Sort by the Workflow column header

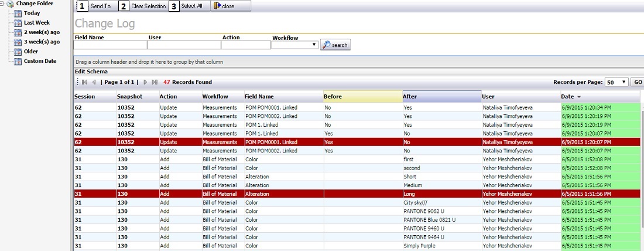pos(223,97)
